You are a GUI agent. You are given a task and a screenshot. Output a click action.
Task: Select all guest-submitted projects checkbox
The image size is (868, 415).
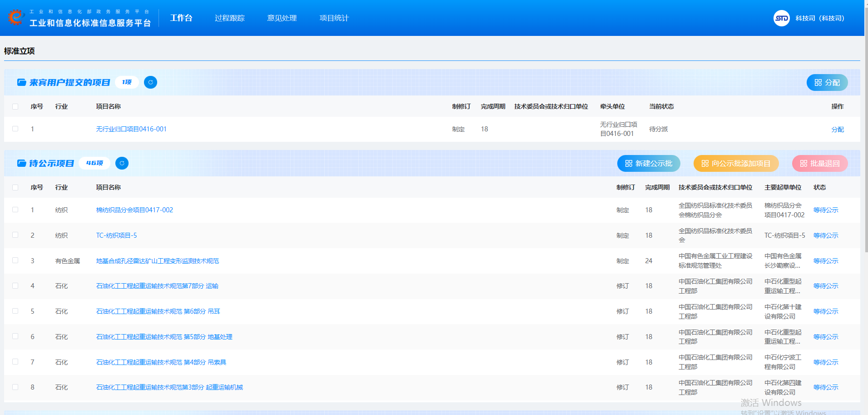15,106
